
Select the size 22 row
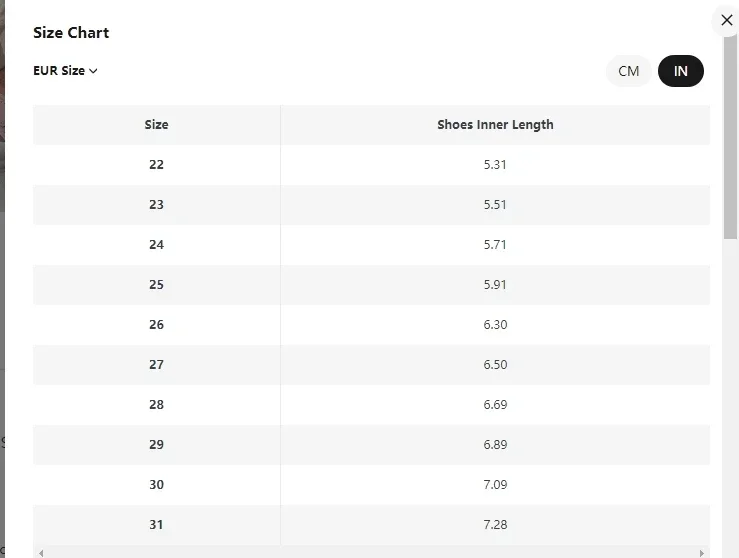[x=156, y=165]
